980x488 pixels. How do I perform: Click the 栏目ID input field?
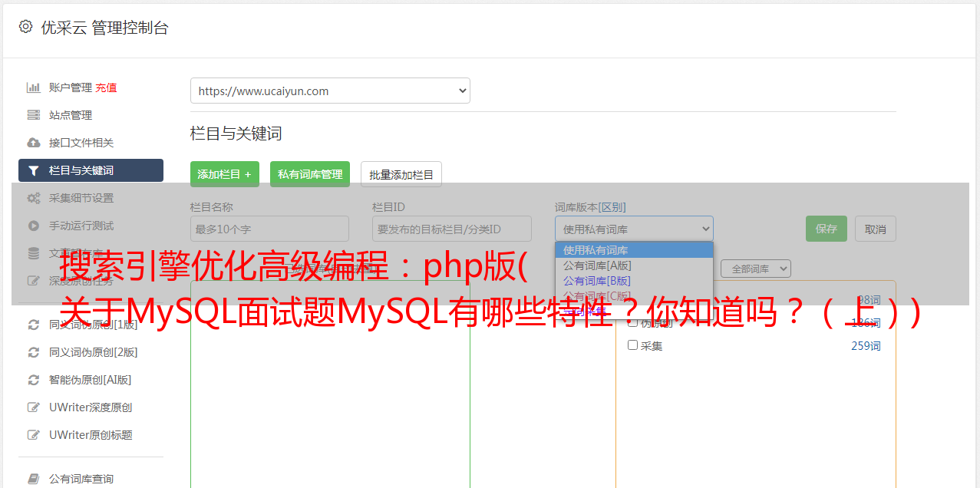pyautogui.click(x=452, y=229)
